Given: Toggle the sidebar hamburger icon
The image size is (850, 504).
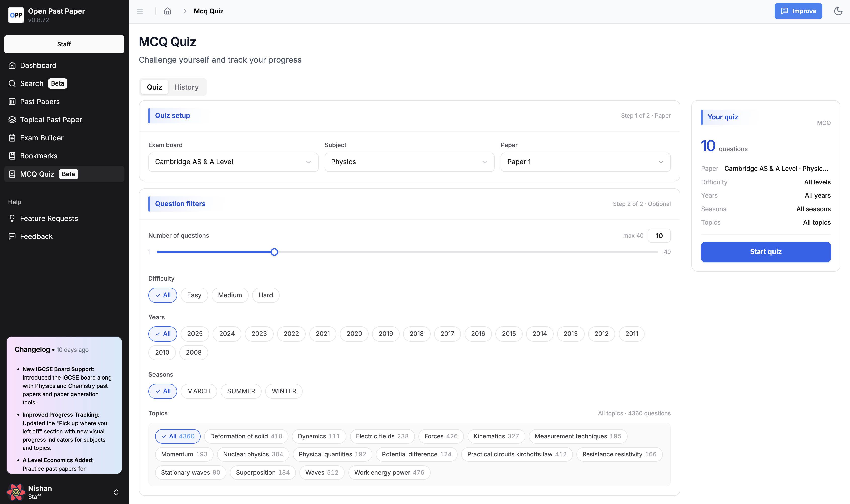Looking at the screenshot, I should point(140,11).
